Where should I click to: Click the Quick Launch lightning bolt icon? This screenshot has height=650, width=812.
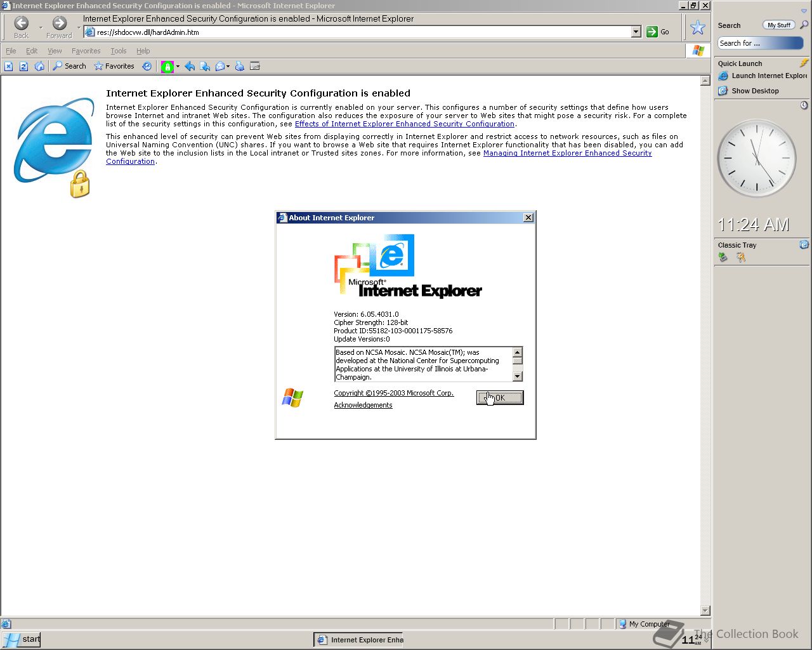[x=804, y=63]
